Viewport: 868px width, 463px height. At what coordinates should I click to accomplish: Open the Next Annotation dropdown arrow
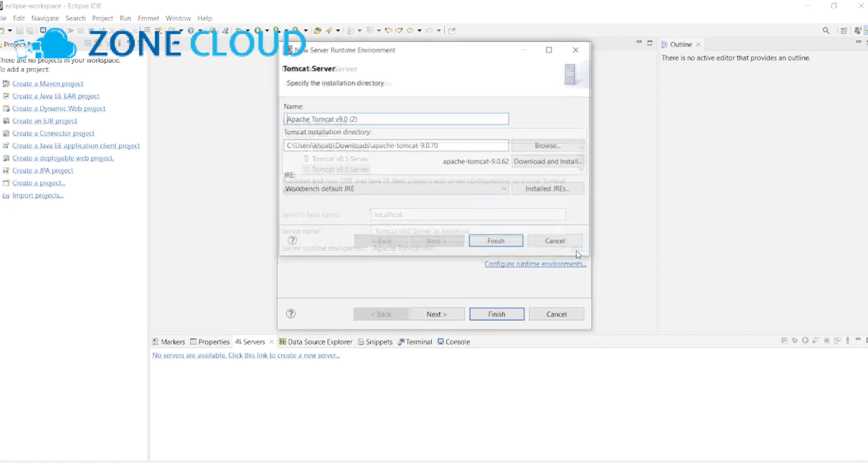point(359,30)
